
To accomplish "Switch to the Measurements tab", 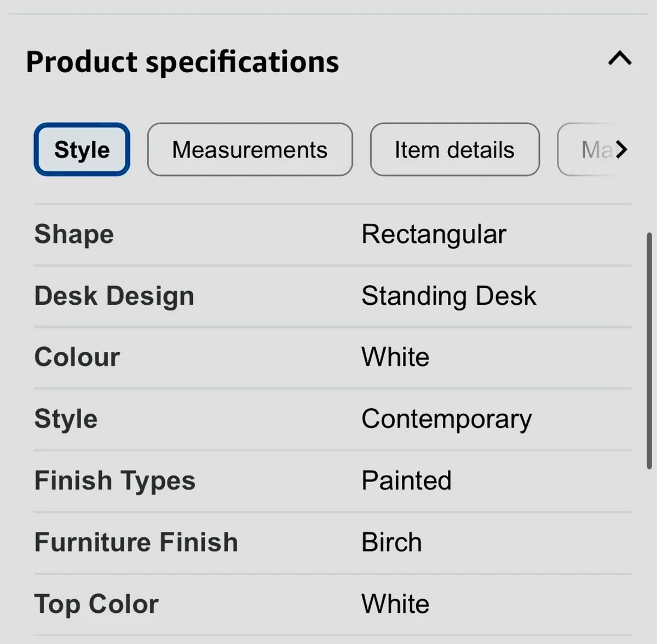I will pos(250,149).
